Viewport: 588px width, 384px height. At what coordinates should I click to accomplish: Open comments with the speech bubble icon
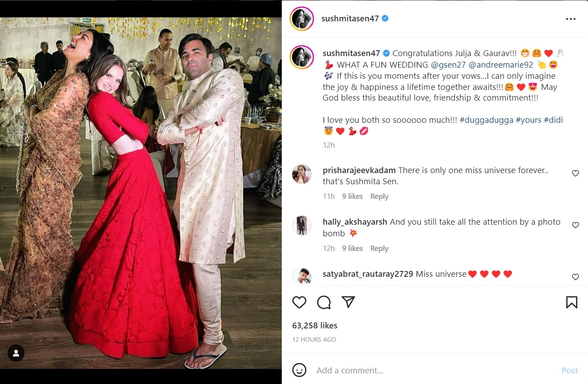coord(324,303)
